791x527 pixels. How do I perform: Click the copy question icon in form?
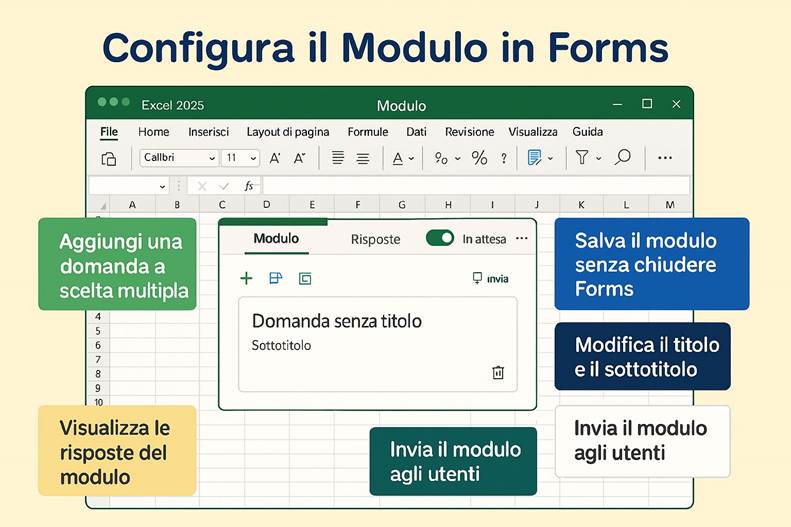click(x=305, y=278)
